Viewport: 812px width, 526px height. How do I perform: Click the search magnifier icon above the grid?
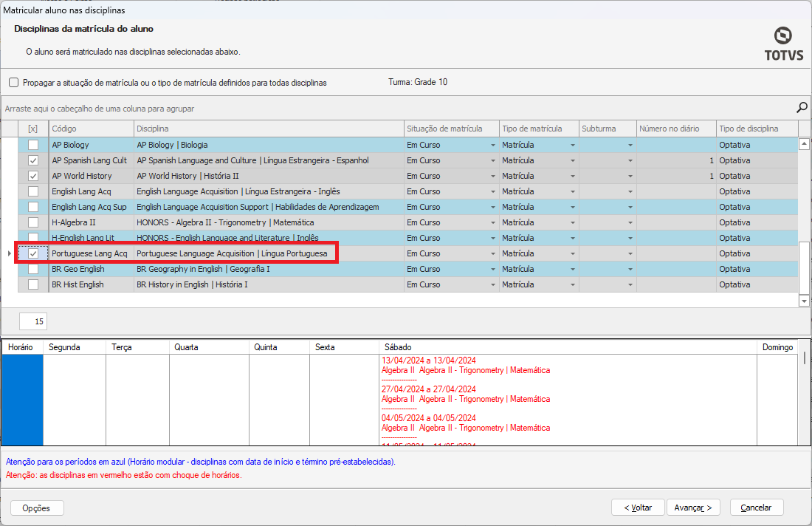802,108
